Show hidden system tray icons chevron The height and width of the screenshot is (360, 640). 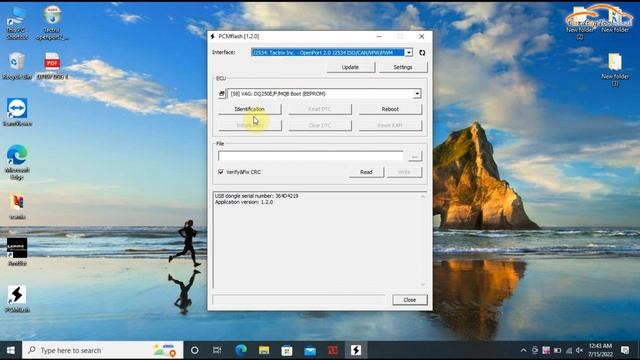[523, 350]
